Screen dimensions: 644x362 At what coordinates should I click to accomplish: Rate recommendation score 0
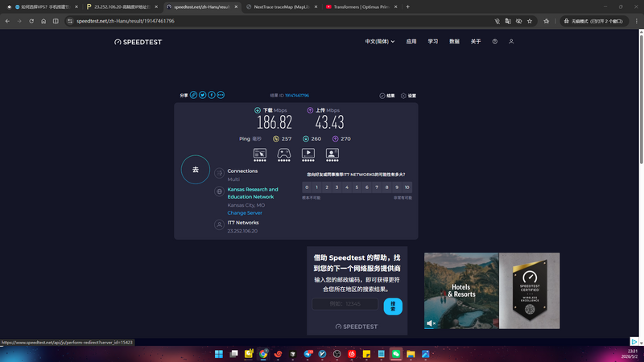[307, 187]
